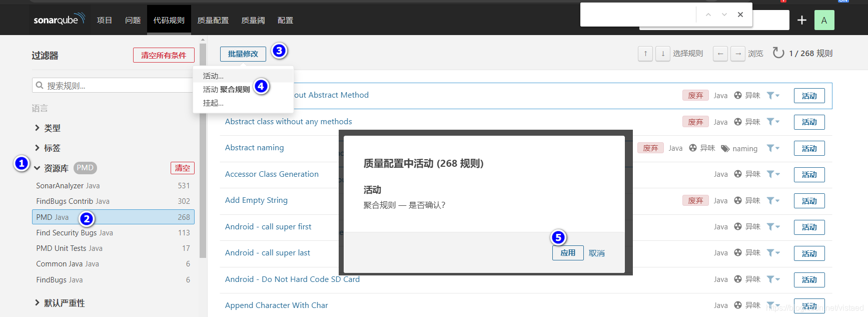Screen dimensions: 868x317
Task: Choose 活动... from bulk change menu
Action: [x=243, y=76]
